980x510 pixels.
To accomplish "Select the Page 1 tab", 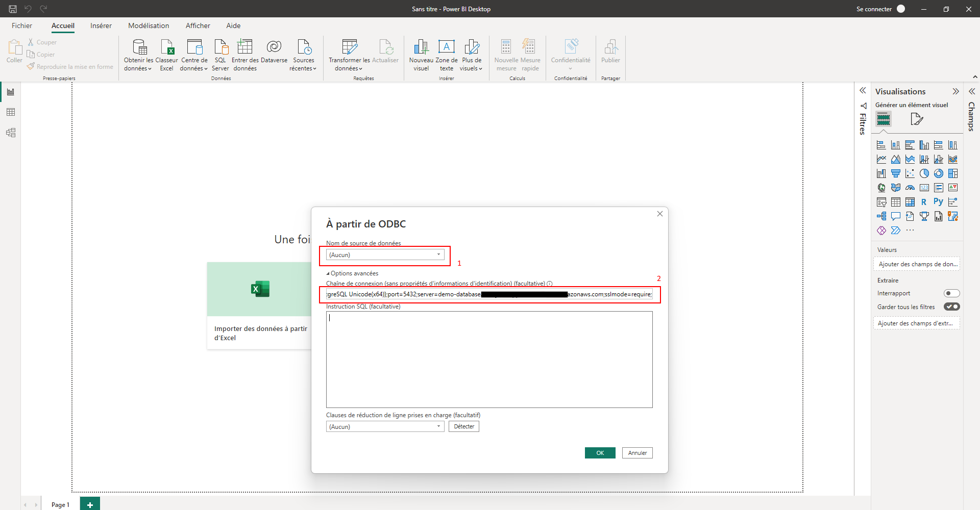I will 60,504.
